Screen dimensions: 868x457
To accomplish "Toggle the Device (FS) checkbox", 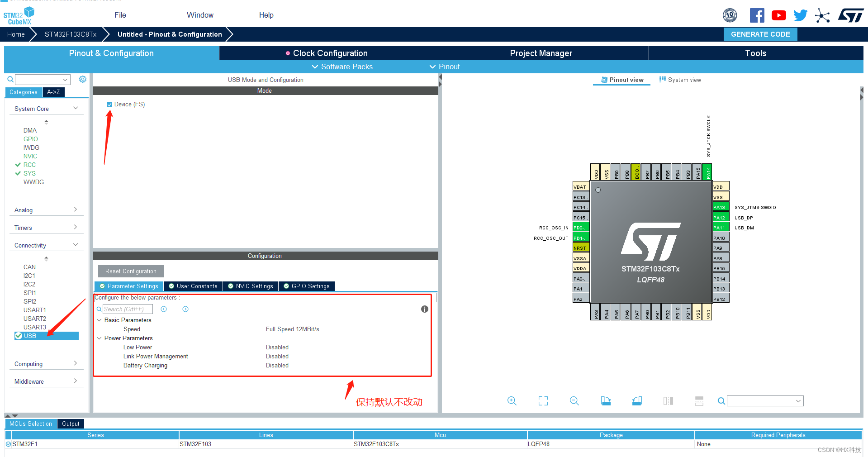I will pyautogui.click(x=109, y=105).
